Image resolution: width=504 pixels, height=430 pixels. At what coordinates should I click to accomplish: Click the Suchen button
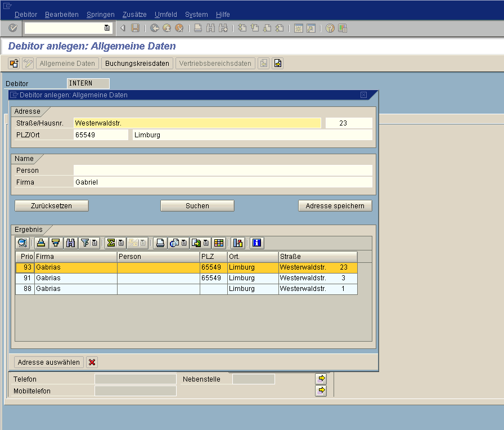pos(197,206)
